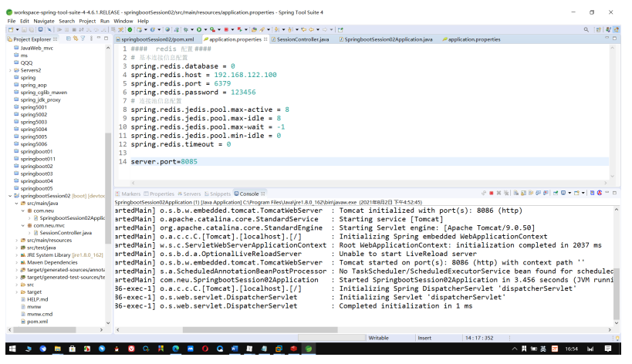Expand the Maven Dependencies node
This screenshot has height=364, width=632.
[x=16, y=262]
